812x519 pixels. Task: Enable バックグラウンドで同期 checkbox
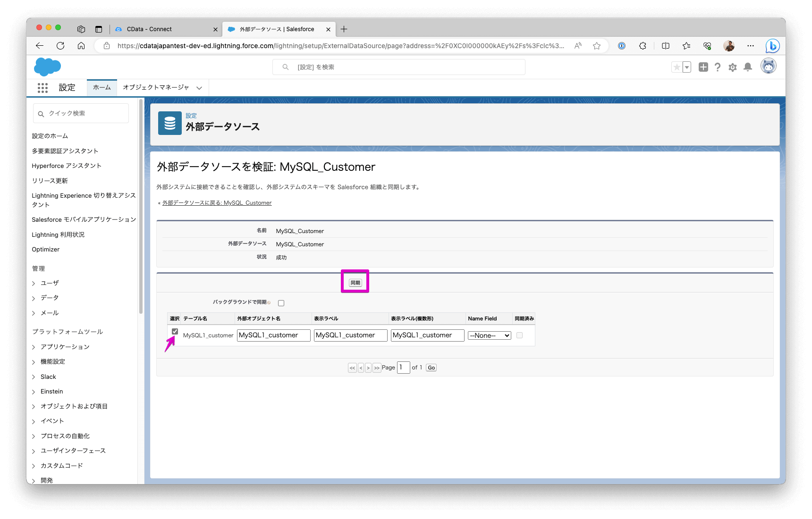281,303
